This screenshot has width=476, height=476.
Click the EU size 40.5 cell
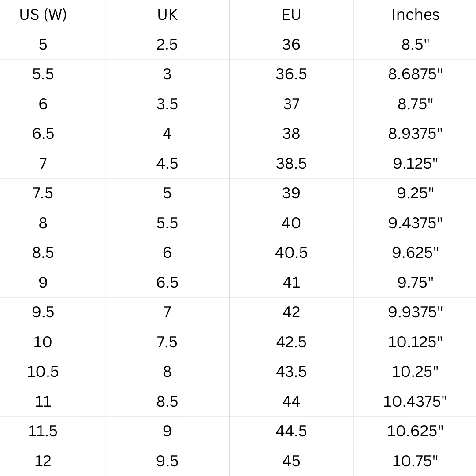point(291,253)
